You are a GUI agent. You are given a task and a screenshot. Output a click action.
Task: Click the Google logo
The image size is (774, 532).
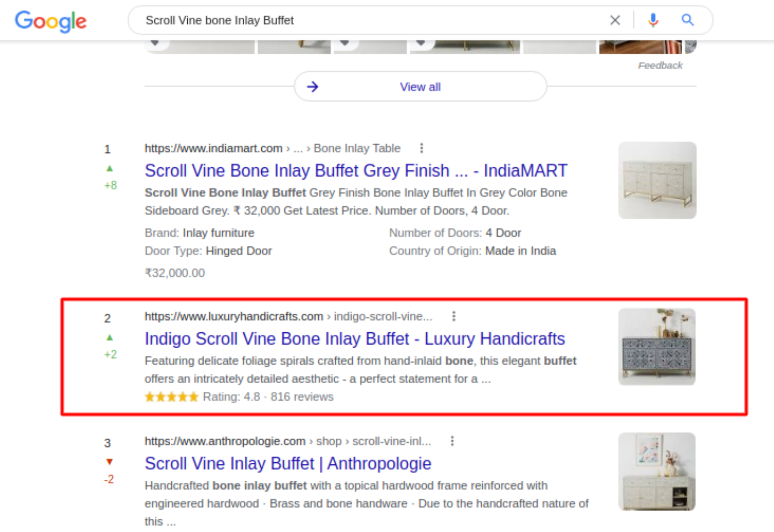[x=51, y=21]
